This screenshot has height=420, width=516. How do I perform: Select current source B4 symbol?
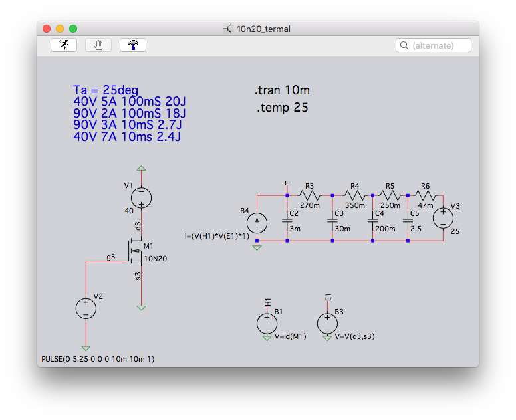coord(257,223)
